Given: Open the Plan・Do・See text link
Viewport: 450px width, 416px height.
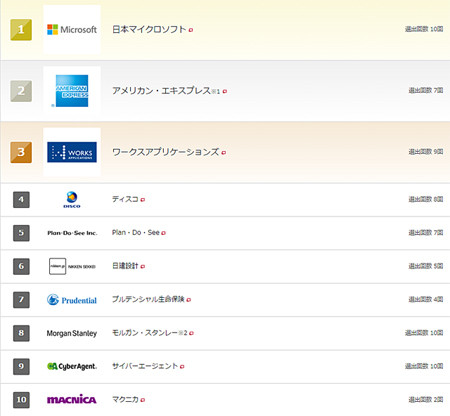Looking at the screenshot, I should click(x=136, y=233).
